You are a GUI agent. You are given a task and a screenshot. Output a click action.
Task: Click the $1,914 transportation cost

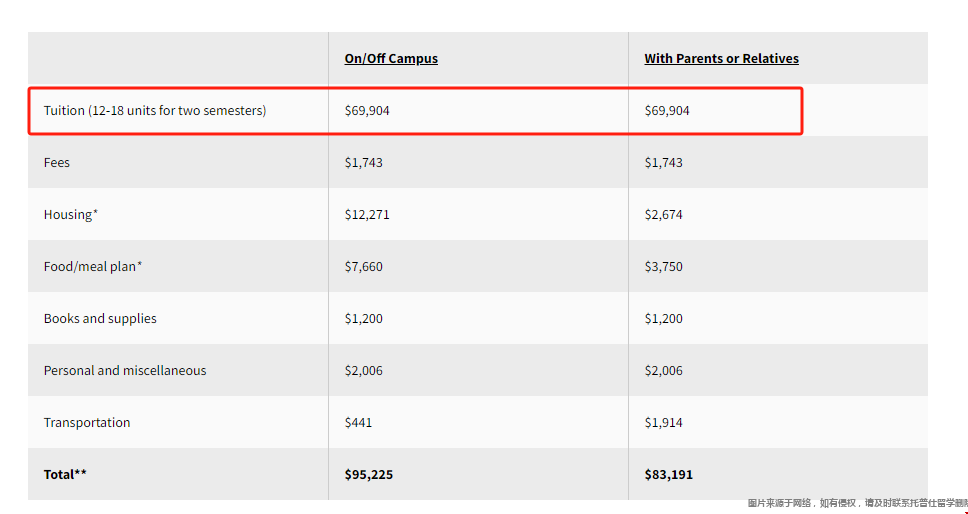coord(664,422)
